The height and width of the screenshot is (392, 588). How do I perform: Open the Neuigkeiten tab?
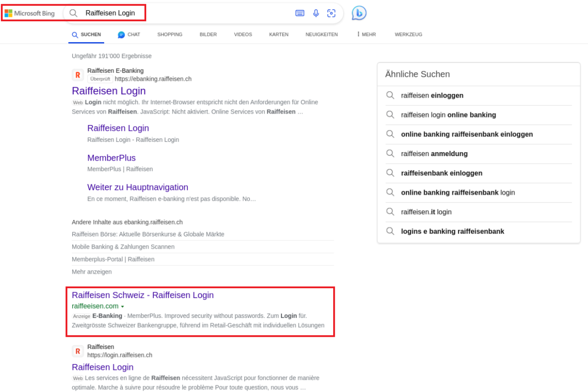click(322, 35)
